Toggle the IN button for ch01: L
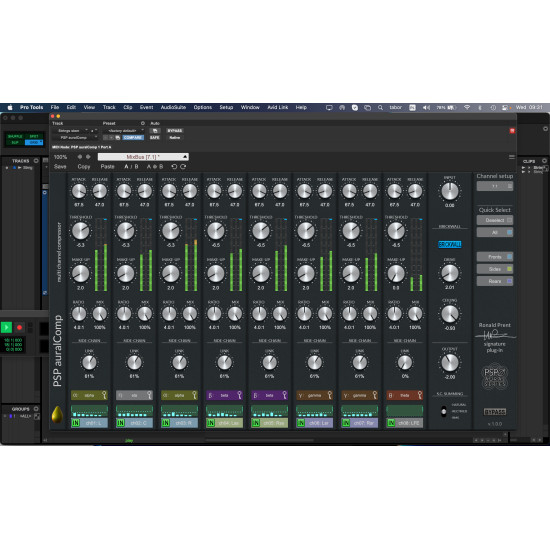 pyautogui.click(x=75, y=423)
